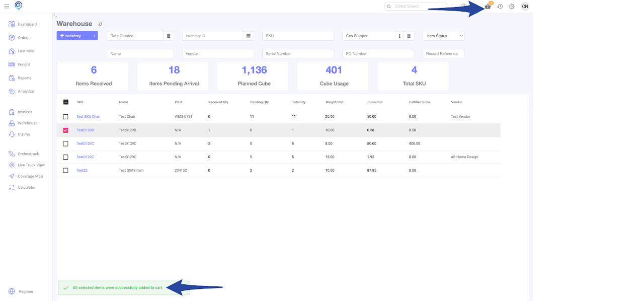The height and width of the screenshot is (301, 644).
Task: Click the Orders box icon
Action: (x=12, y=38)
